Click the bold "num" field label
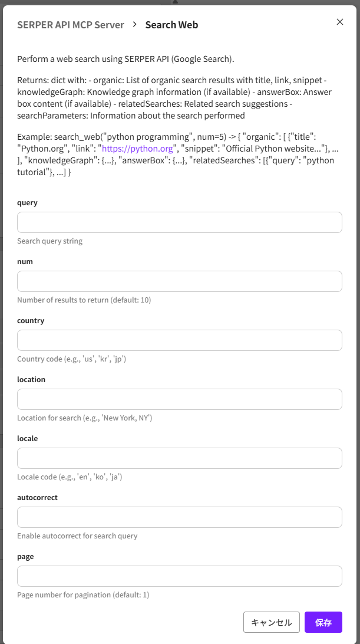 pos(25,261)
